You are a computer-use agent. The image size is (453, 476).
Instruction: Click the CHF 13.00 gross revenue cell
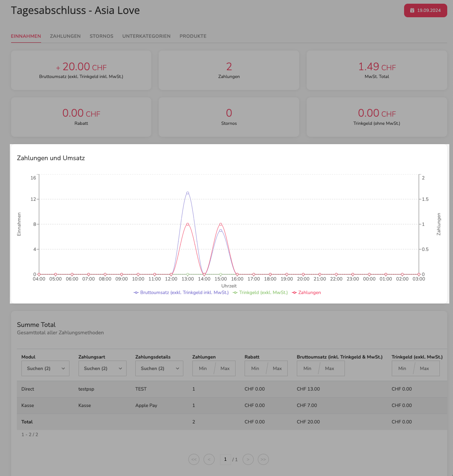308,389
